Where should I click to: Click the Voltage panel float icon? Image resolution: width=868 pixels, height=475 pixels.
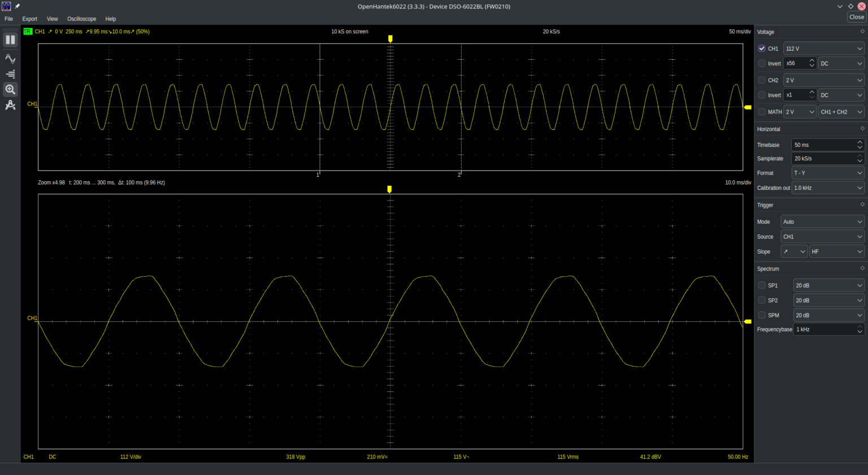pos(862,32)
